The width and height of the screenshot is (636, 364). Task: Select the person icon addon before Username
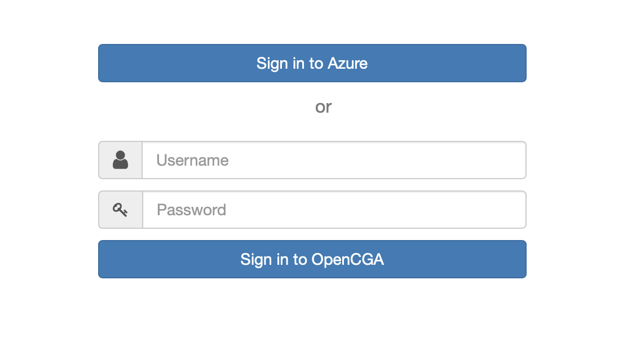(120, 160)
